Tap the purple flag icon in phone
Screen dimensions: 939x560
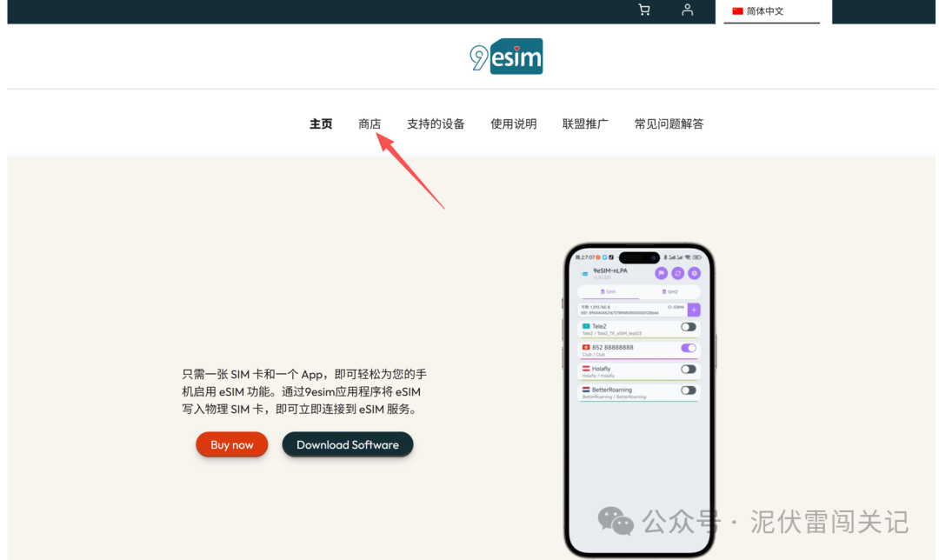tap(661, 273)
